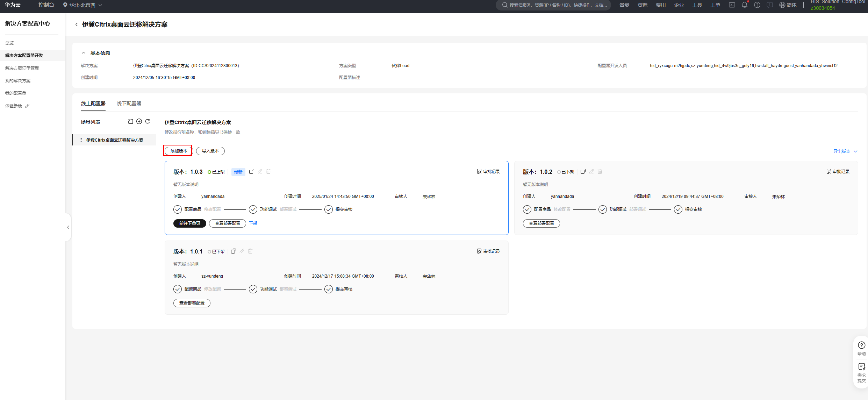Copy version 1.0.1 with copy icon

(233, 251)
